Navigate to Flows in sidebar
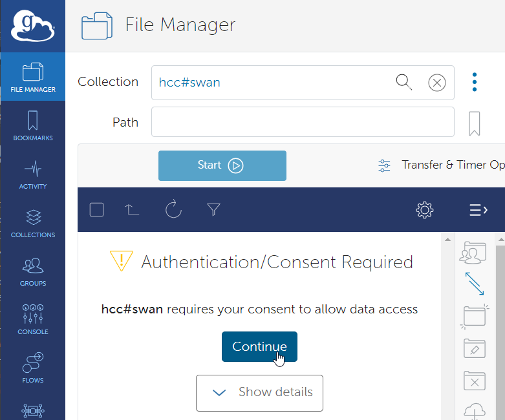The width and height of the screenshot is (505, 420). pyautogui.click(x=32, y=367)
